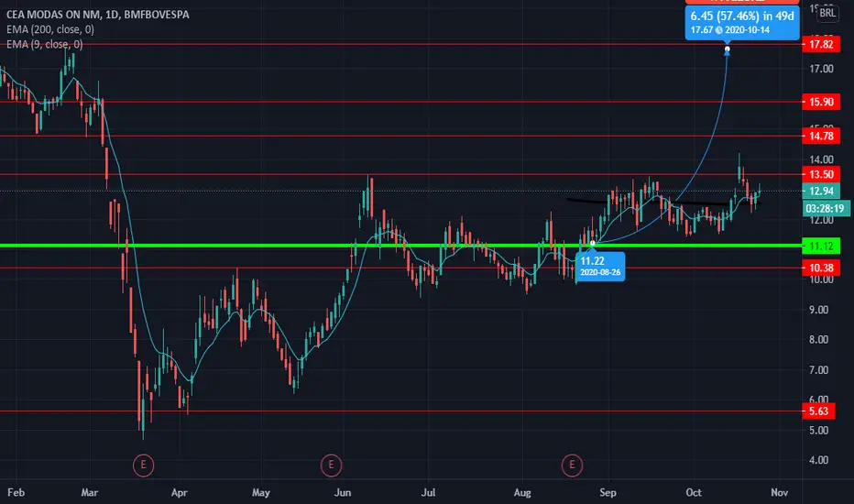
Task: Click the 5.00 price scale value
Action: pyautogui.click(x=818, y=431)
